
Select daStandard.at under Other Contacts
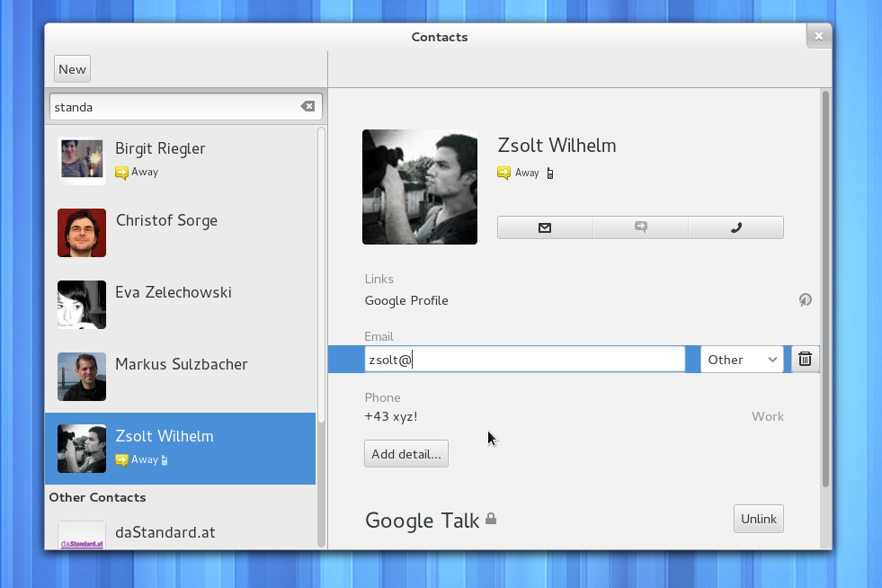pyautogui.click(x=181, y=531)
